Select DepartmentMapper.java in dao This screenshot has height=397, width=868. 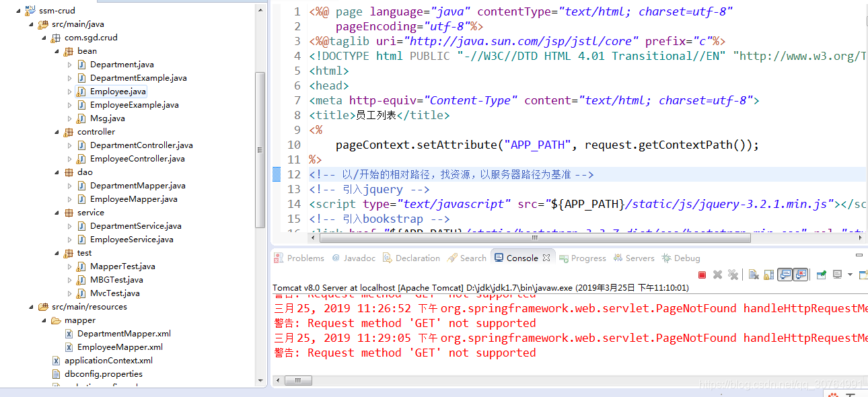coord(138,186)
